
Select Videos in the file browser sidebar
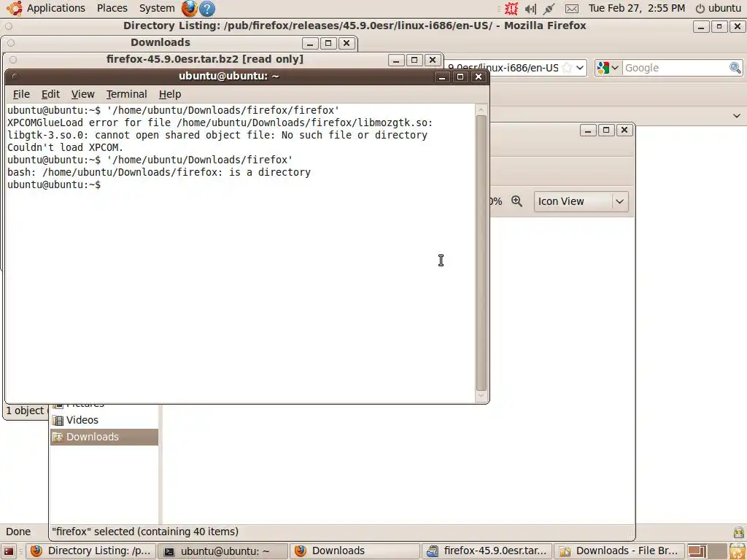click(x=104, y=420)
